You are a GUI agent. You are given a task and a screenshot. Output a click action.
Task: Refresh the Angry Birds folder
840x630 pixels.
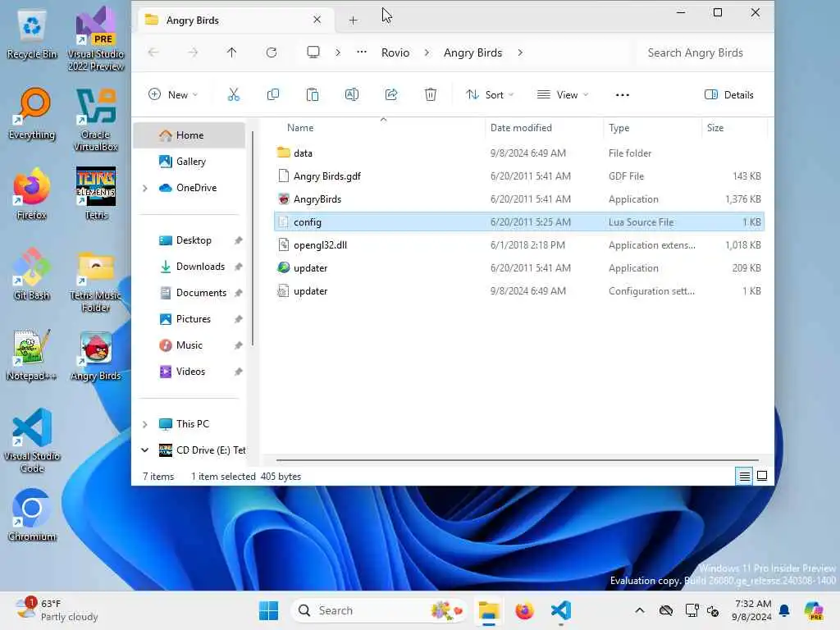(x=272, y=52)
